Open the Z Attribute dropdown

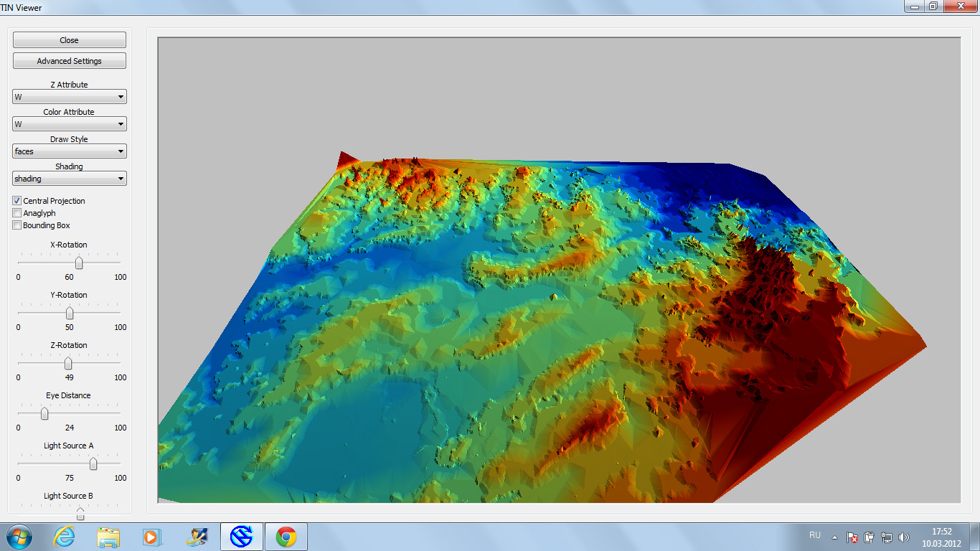[70, 97]
